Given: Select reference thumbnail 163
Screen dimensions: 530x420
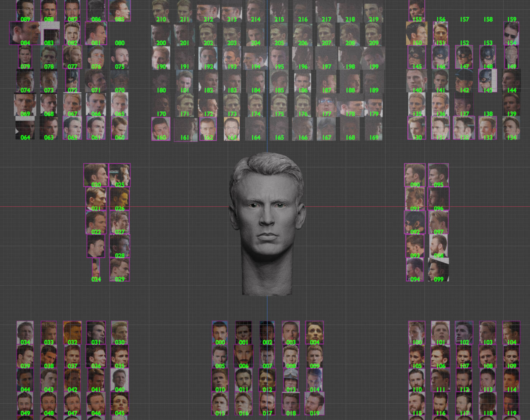Looking at the screenshot, I should pos(232,128).
